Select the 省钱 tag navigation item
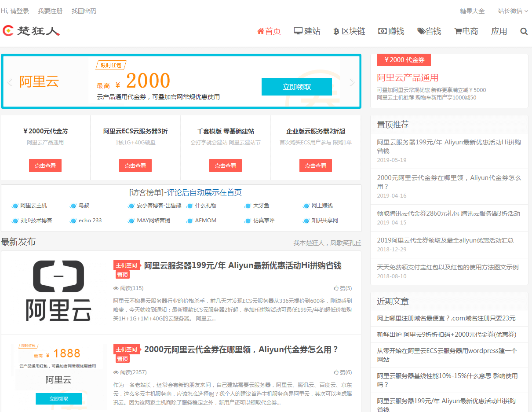Screen dimensions: 532x412 tap(429, 31)
